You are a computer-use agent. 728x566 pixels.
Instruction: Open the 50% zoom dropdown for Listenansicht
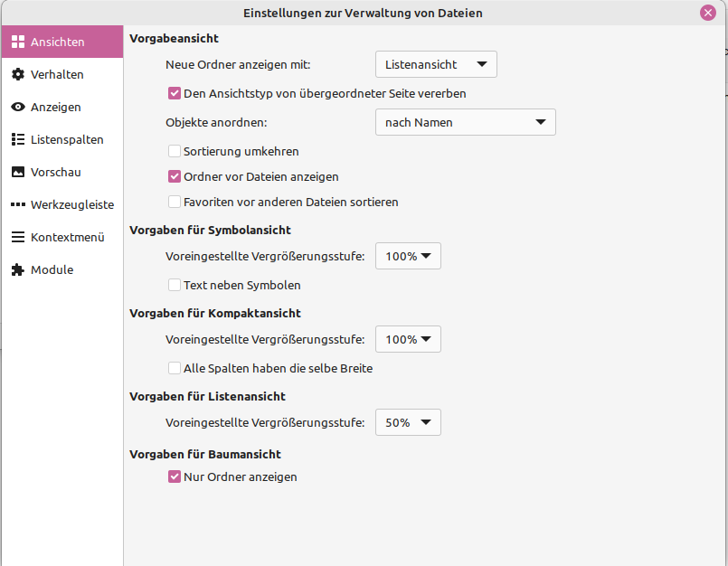coord(407,422)
